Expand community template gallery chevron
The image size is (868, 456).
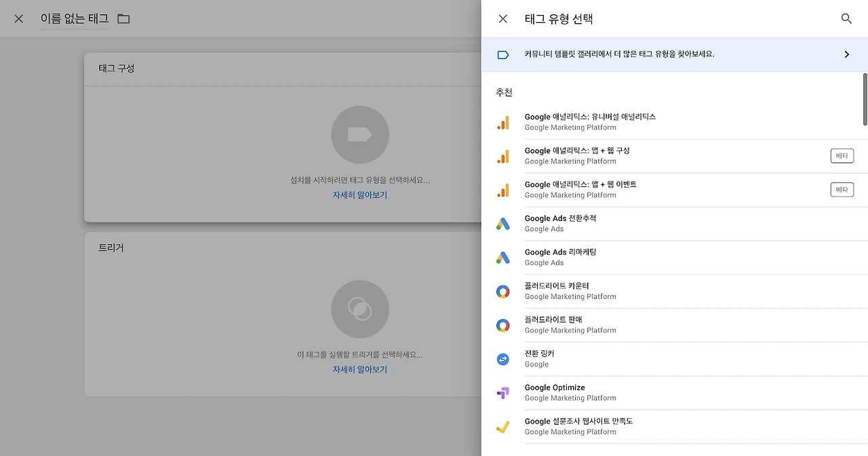point(847,54)
